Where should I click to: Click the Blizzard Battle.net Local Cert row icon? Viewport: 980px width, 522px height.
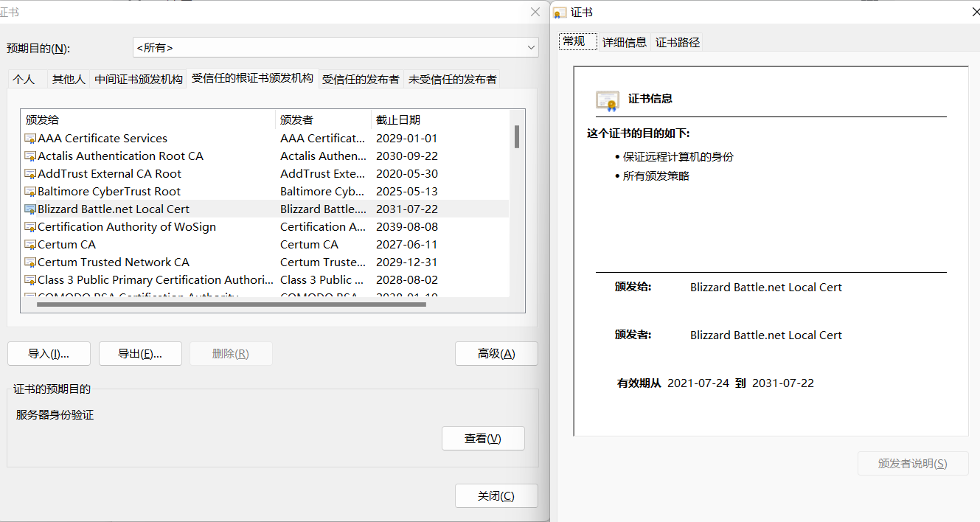pyautogui.click(x=30, y=209)
